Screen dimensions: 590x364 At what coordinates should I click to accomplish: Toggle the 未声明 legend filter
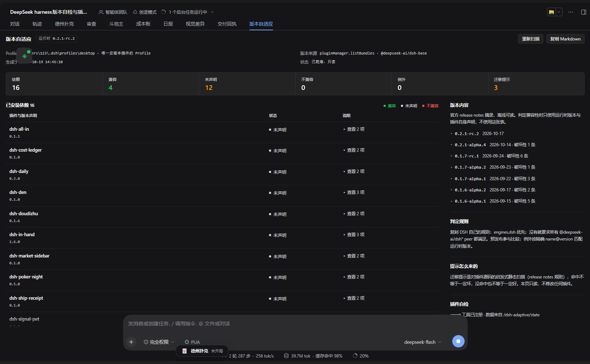pyautogui.click(x=409, y=106)
